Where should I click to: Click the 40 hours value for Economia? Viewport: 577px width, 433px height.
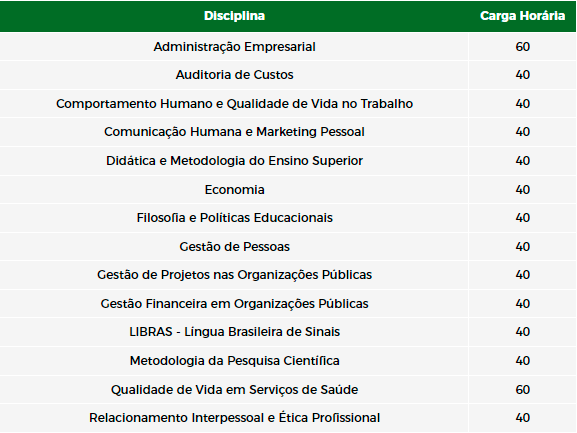(523, 189)
